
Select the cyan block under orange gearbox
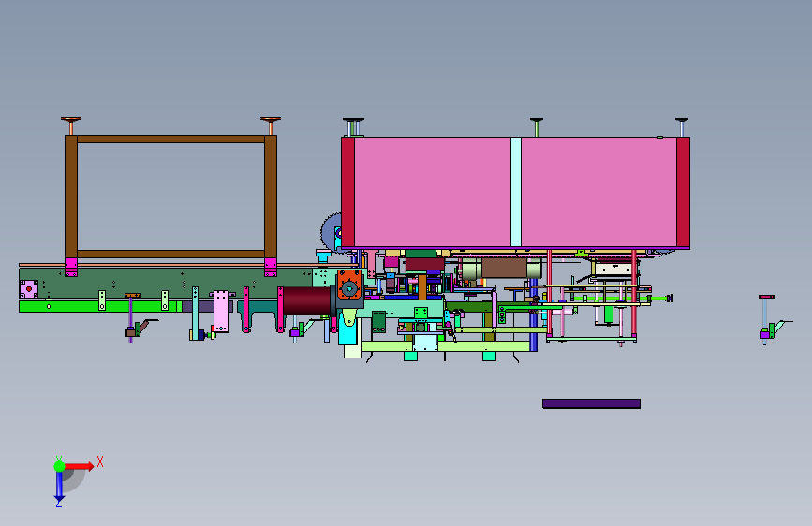pyautogui.click(x=347, y=332)
